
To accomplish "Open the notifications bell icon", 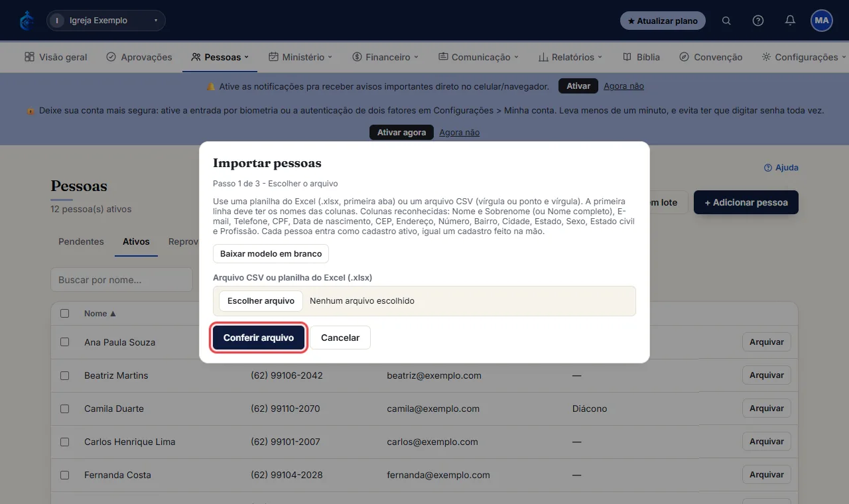I will coord(790,21).
